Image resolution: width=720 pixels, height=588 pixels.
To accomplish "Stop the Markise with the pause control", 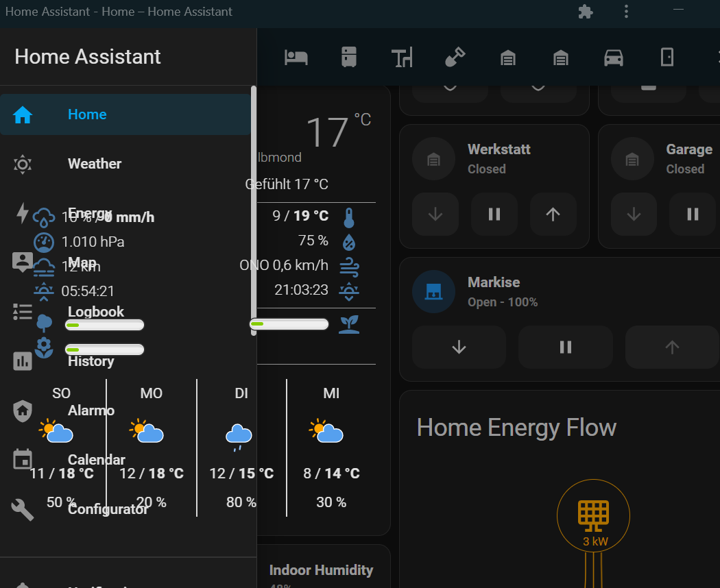I will pyautogui.click(x=565, y=347).
